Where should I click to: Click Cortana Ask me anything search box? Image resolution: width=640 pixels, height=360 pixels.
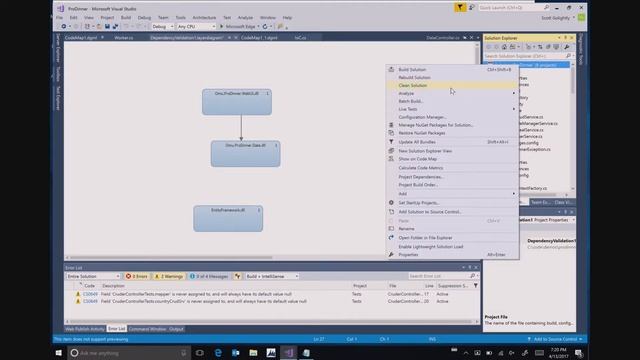click(128, 353)
